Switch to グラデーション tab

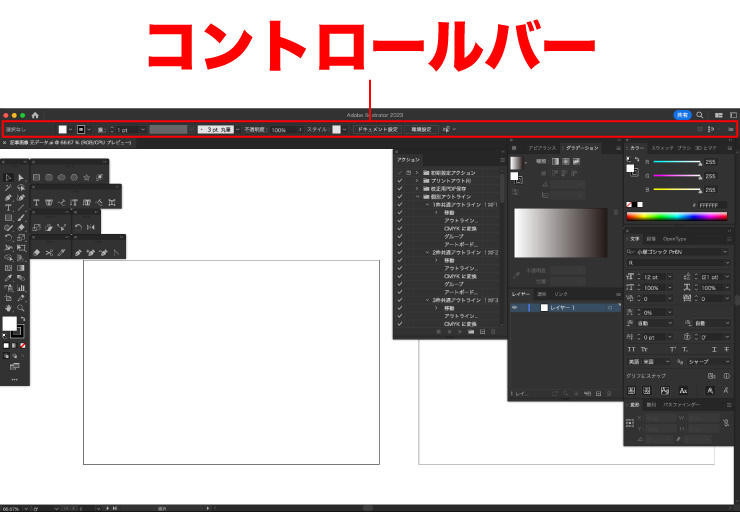tap(581, 148)
